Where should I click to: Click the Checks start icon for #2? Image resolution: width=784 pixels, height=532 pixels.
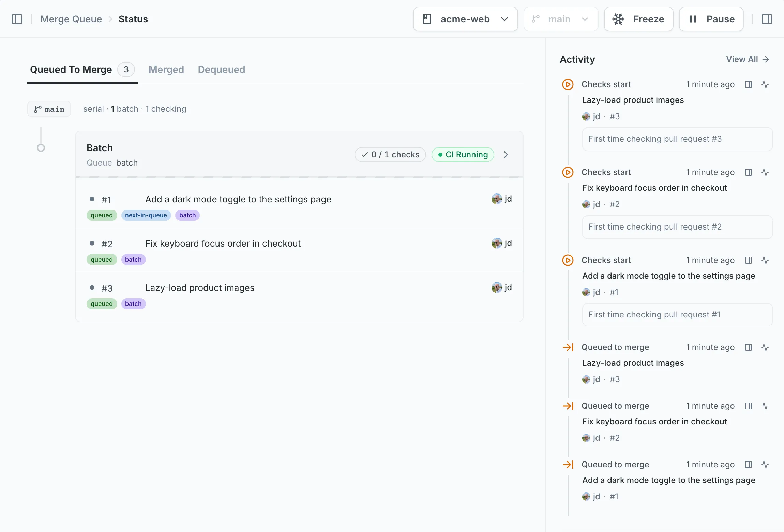point(568,172)
